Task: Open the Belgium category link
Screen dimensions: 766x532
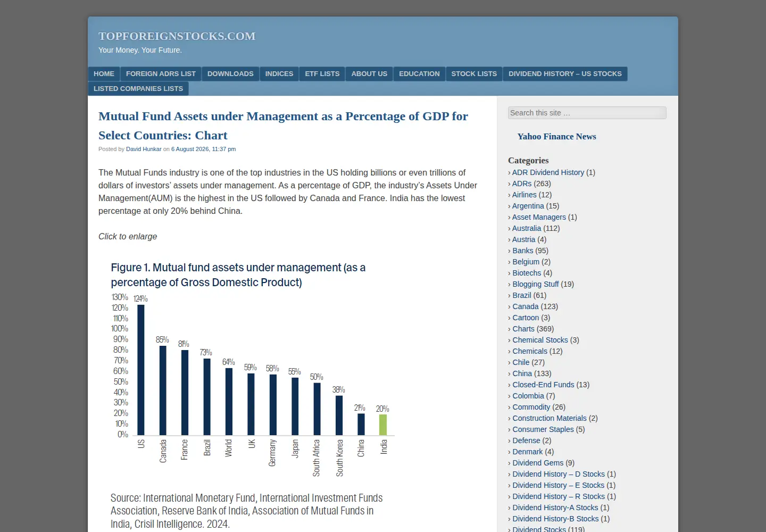Action: 526,262
